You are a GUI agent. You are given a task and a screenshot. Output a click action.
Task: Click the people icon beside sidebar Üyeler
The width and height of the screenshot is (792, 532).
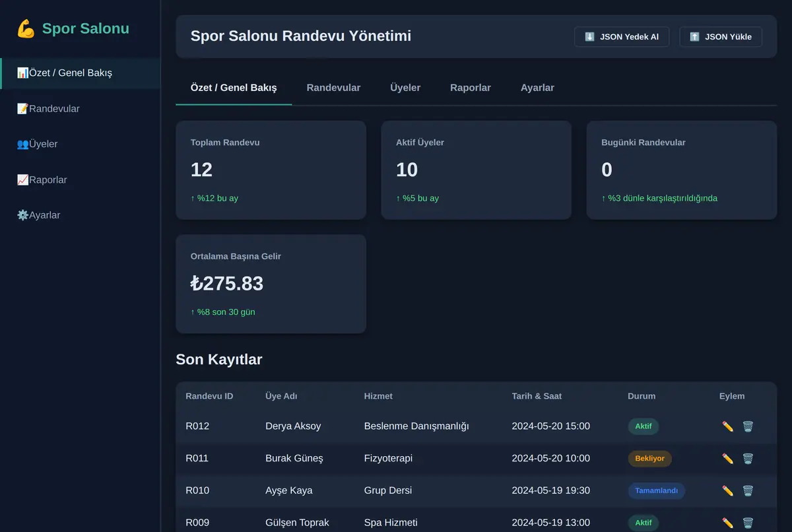pos(22,144)
